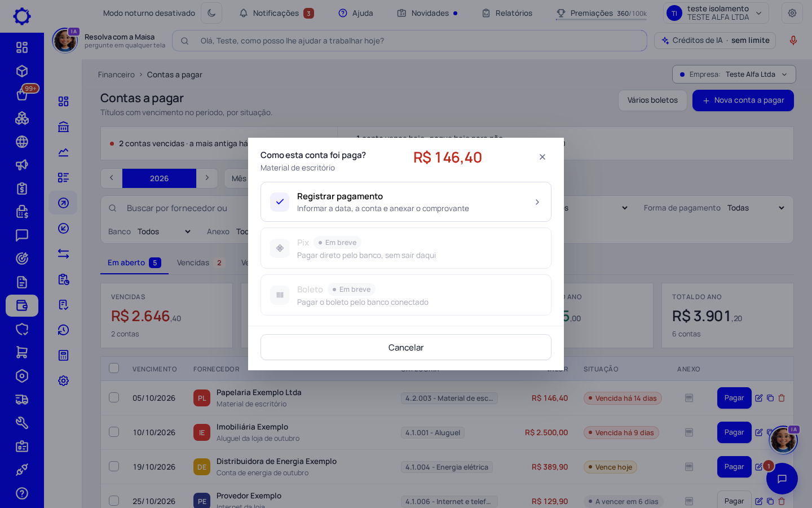The image size is (812, 508).
Task: Open shopping bag icon with 99+ badge
Action: click(x=22, y=94)
